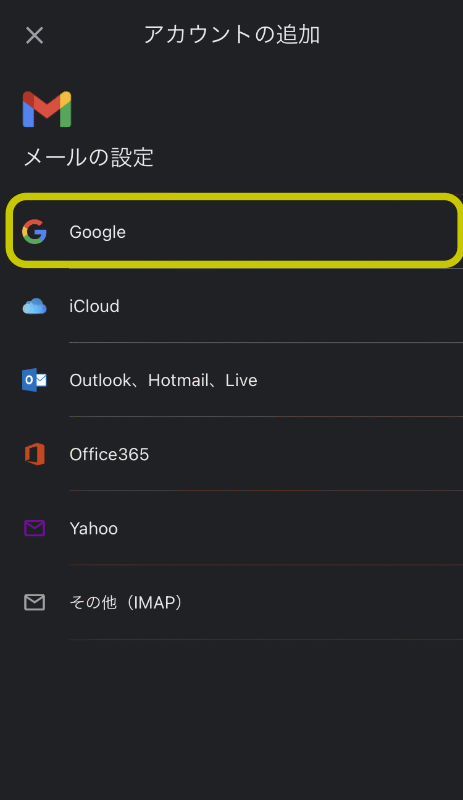Tap the メールの設定 heading
The image size is (463, 800).
coord(89,157)
